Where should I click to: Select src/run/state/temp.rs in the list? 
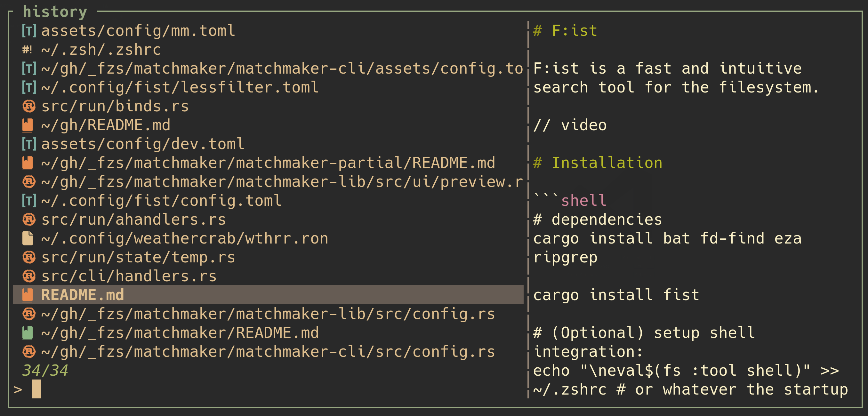(x=268, y=257)
